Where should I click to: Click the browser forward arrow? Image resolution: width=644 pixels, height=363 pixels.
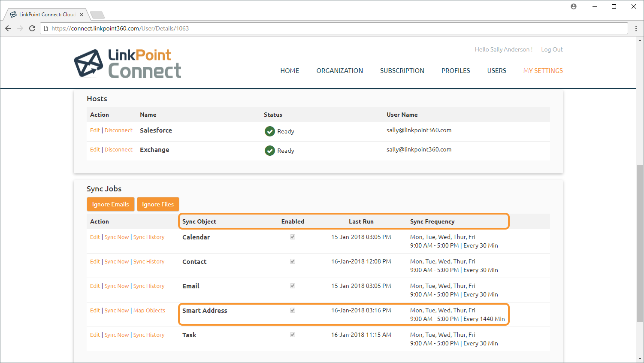(20, 28)
